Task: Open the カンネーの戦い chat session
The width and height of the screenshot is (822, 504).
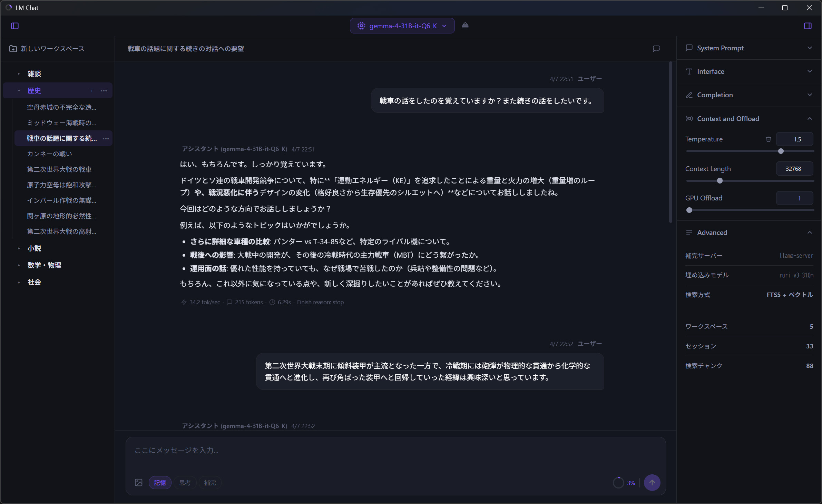Action: (50, 154)
